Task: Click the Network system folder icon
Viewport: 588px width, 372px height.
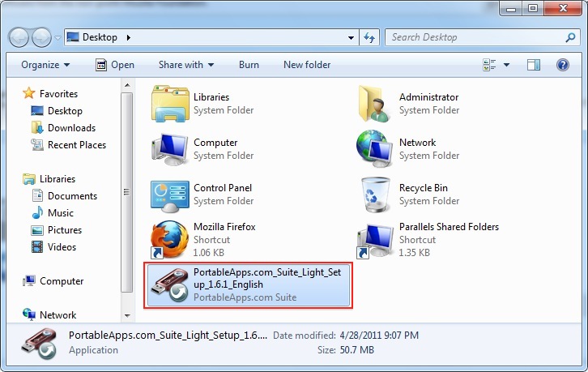Action: 375,148
